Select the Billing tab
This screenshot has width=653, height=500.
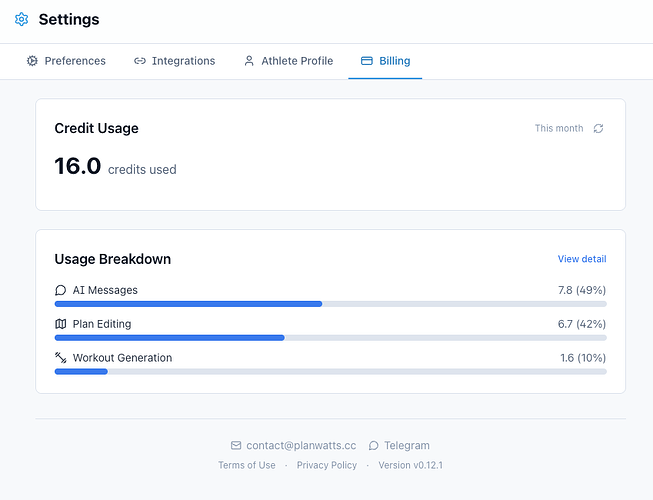[x=385, y=61]
